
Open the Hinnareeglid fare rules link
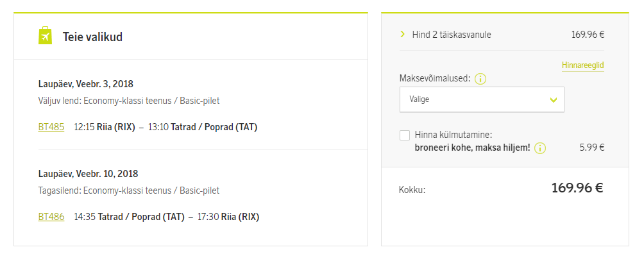coord(582,66)
